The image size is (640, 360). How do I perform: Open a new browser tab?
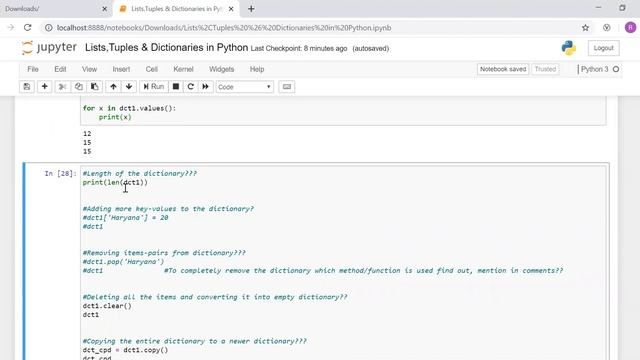tap(251, 9)
